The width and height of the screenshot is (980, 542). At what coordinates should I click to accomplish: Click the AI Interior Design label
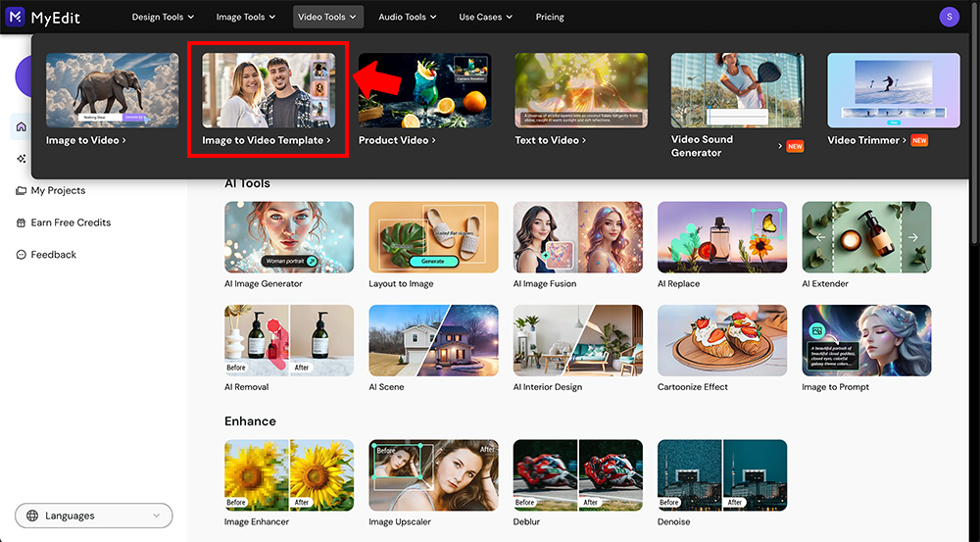click(x=548, y=387)
